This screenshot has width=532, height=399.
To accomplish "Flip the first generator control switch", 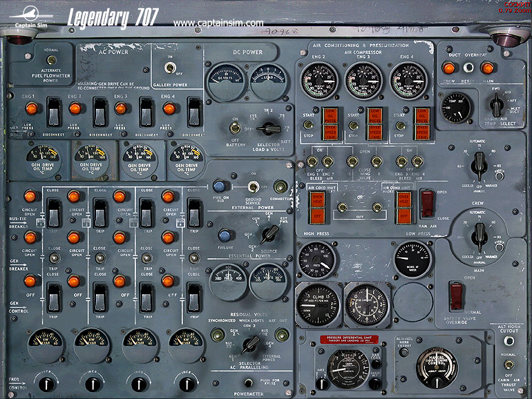I will click(x=54, y=298).
